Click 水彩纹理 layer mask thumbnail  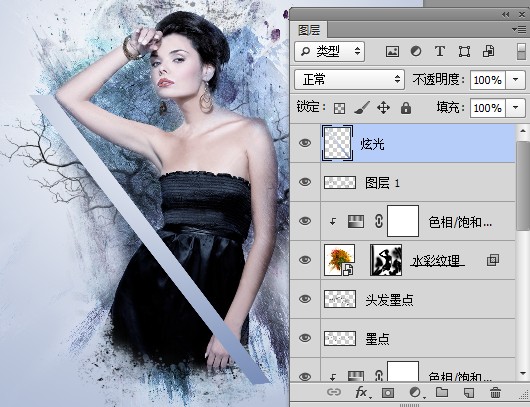pyautogui.click(x=386, y=260)
